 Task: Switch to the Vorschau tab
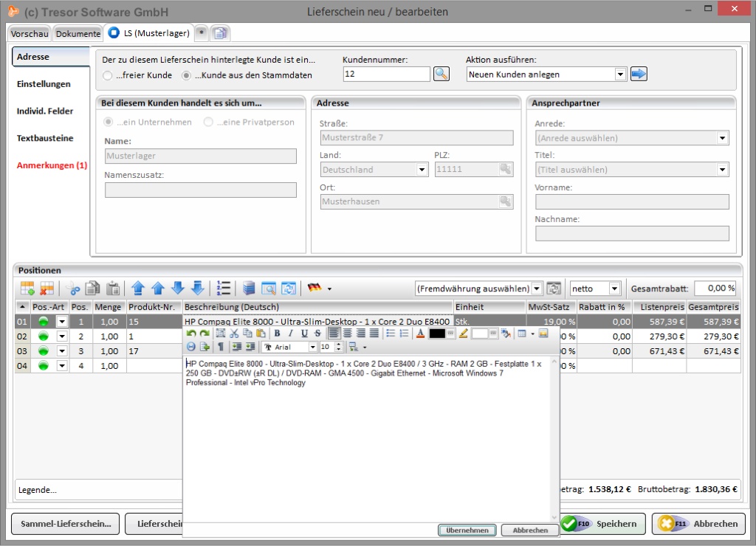tap(30, 33)
